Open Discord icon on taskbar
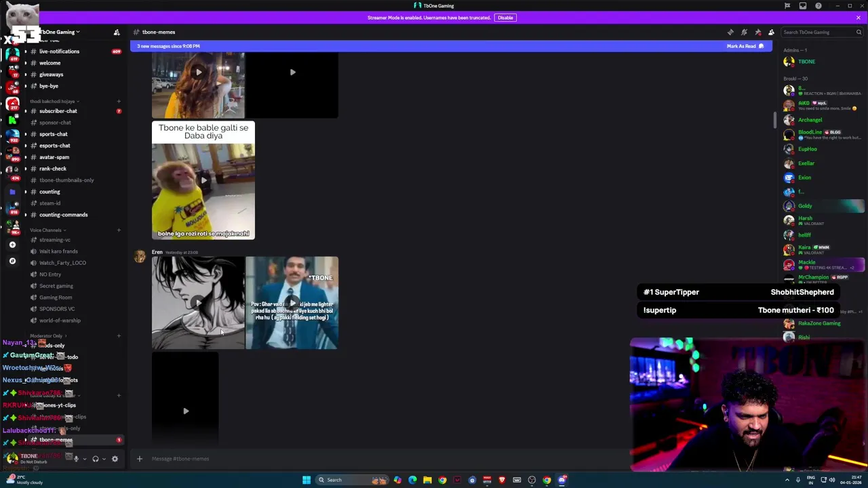Screen dimensions: 868x488 click(562, 480)
